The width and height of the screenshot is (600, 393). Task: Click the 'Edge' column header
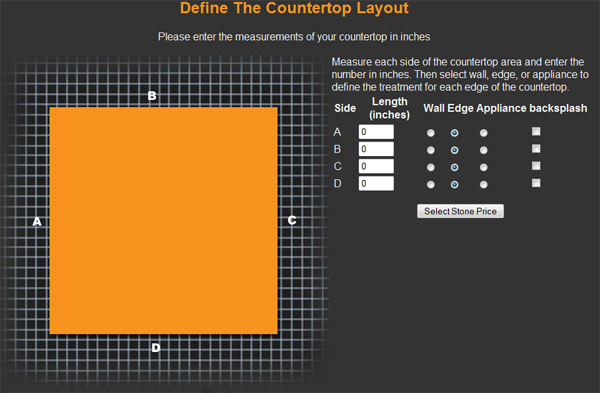[460, 108]
